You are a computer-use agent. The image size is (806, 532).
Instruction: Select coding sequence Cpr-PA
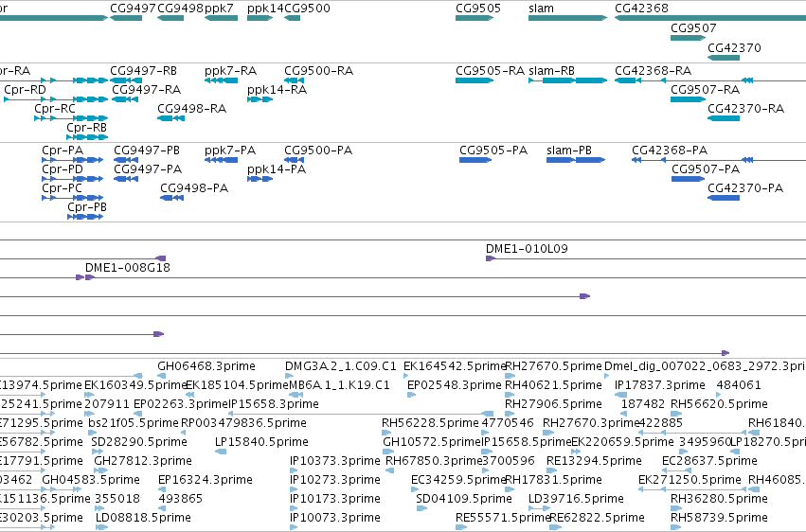click(x=63, y=151)
